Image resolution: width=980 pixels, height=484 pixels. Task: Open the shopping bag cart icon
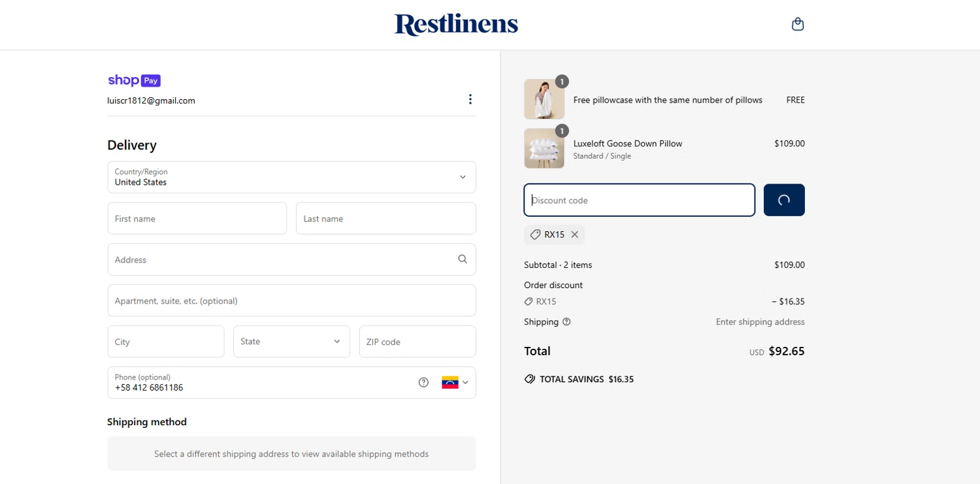click(x=797, y=24)
